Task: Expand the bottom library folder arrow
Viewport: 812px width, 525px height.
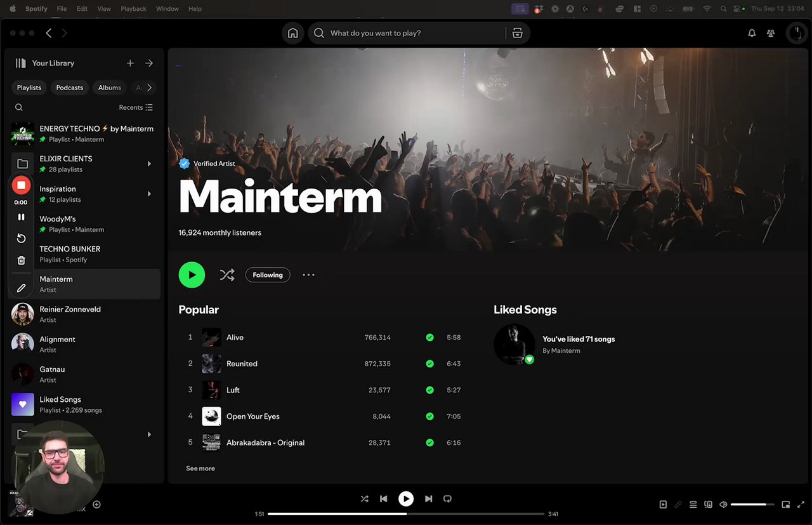Action: tap(149, 435)
